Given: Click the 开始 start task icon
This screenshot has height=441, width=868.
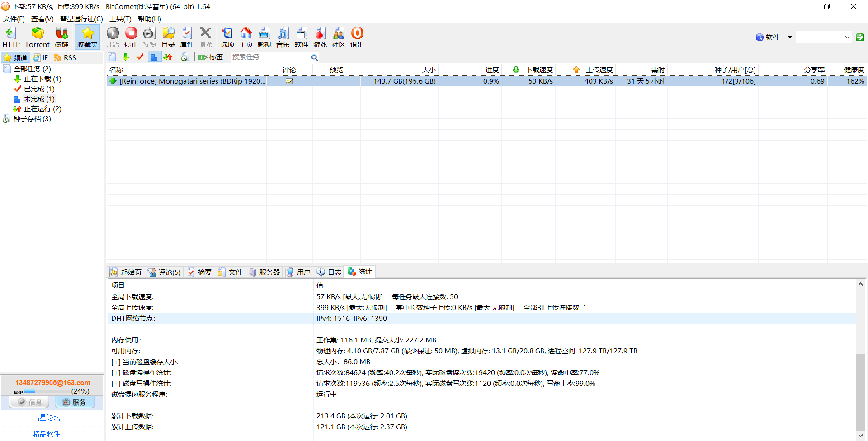Looking at the screenshot, I should [113, 37].
